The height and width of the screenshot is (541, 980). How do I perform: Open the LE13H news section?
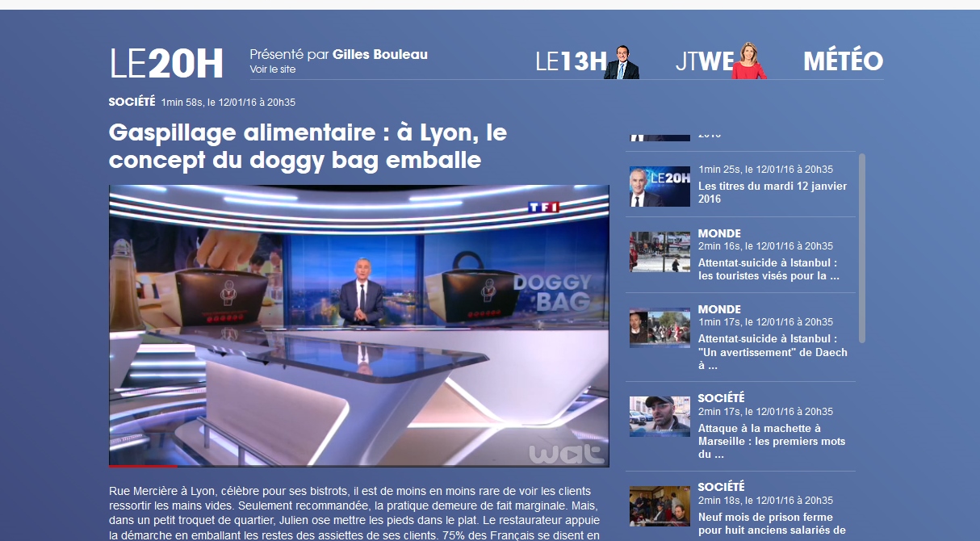571,61
